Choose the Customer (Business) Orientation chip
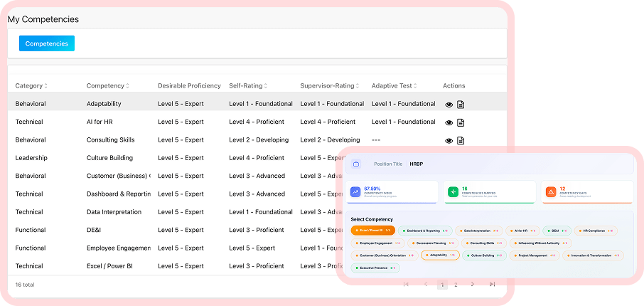The height and width of the screenshot is (306, 644). tap(385, 255)
